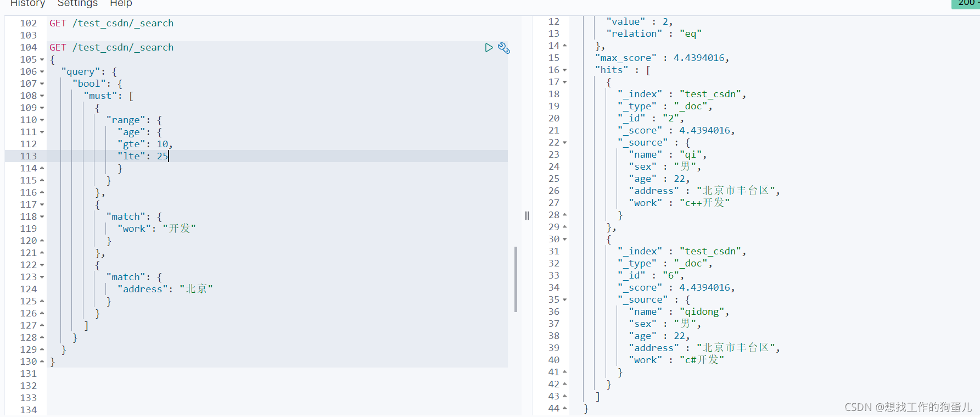Collapse the "hits" array in response line 16
980x417 pixels.
click(x=564, y=70)
